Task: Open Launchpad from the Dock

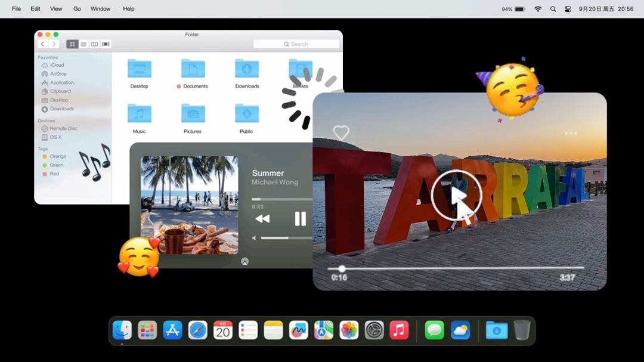Action: point(147,330)
